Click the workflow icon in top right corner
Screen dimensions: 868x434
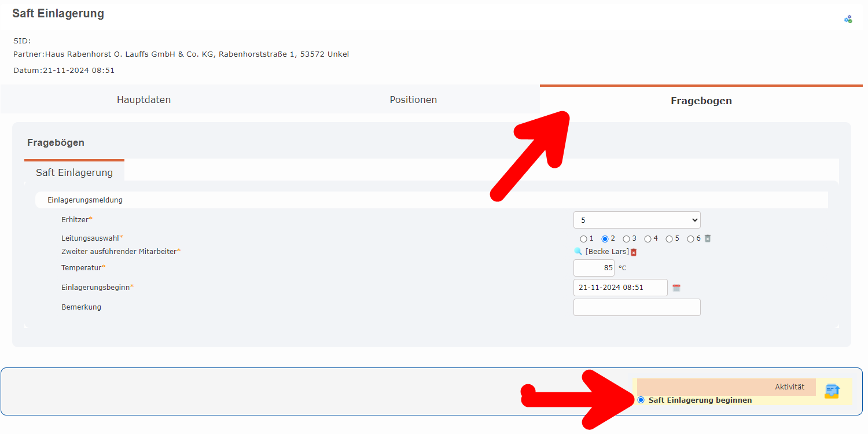tap(848, 19)
